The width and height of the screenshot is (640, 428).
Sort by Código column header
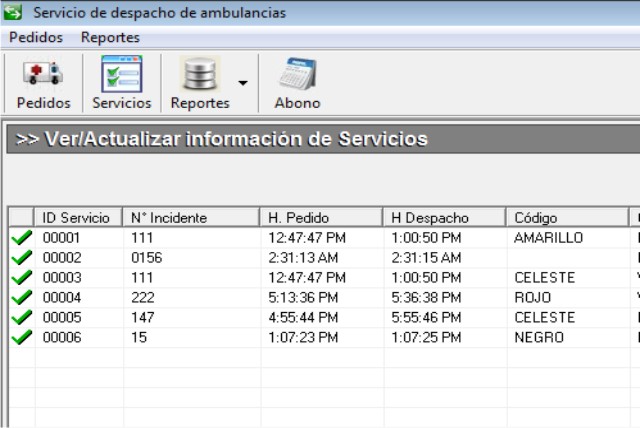click(568, 217)
